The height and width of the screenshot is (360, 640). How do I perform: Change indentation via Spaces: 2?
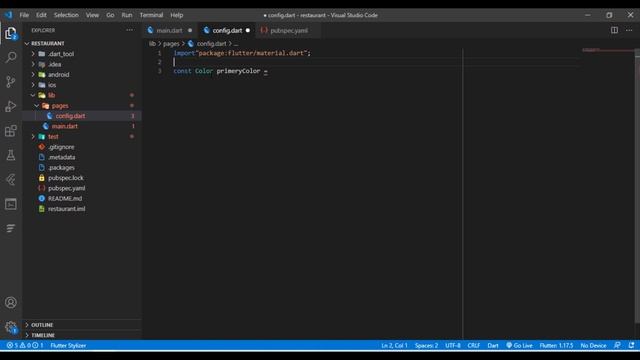pos(426,345)
